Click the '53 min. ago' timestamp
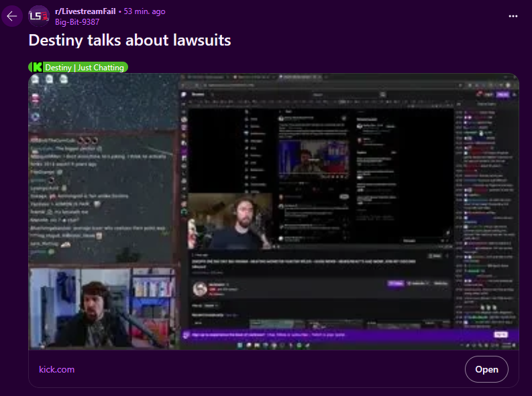 click(x=144, y=11)
